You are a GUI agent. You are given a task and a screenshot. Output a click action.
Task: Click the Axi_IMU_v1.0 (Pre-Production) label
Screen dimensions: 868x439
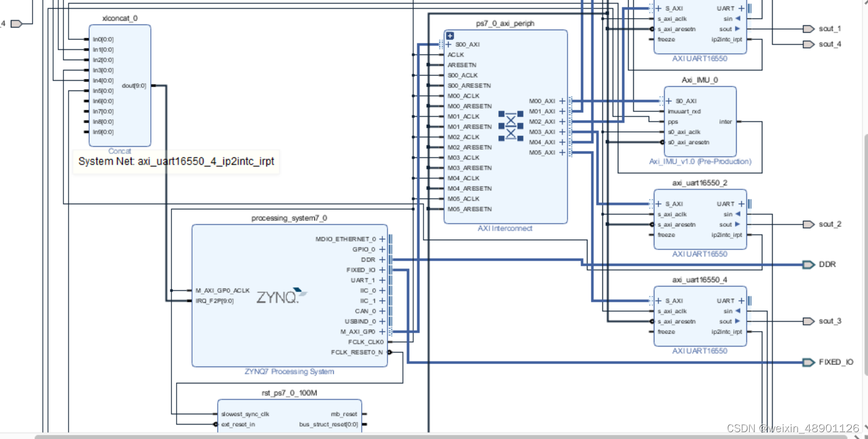coord(699,161)
